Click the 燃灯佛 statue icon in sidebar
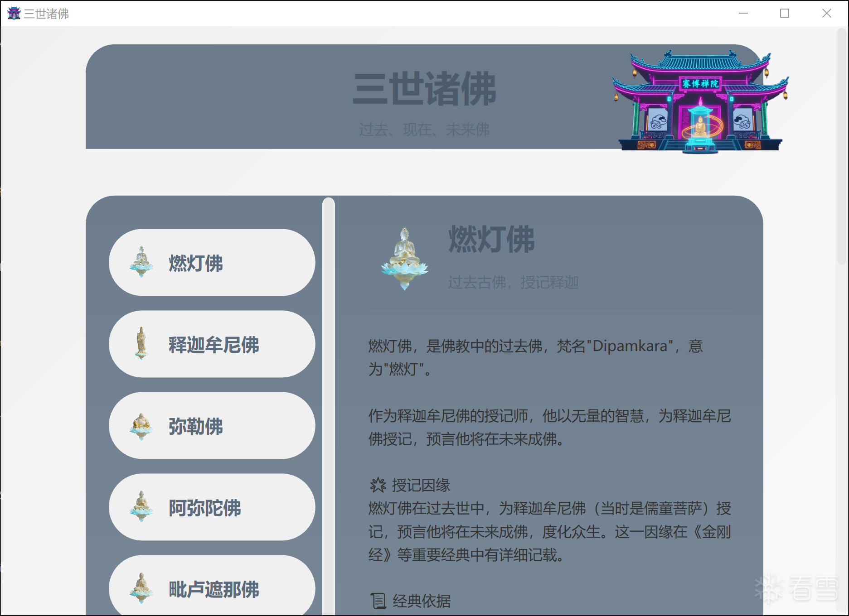 click(x=141, y=262)
